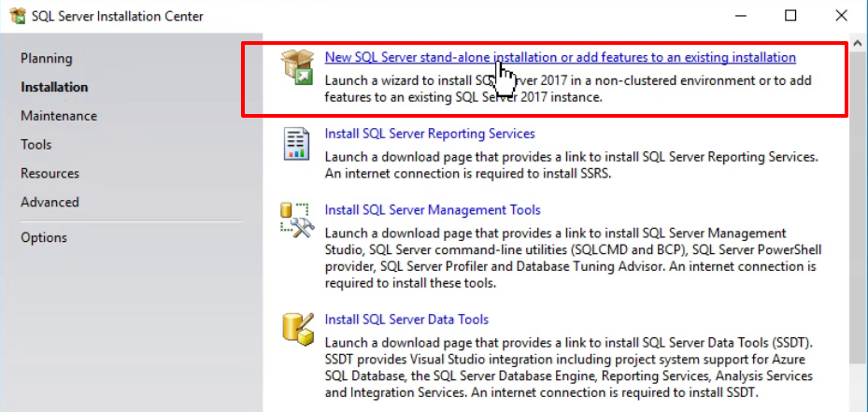This screenshot has height=412, width=868.
Task: Click the Reporting Services chart document icon
Action: [297, 144]
